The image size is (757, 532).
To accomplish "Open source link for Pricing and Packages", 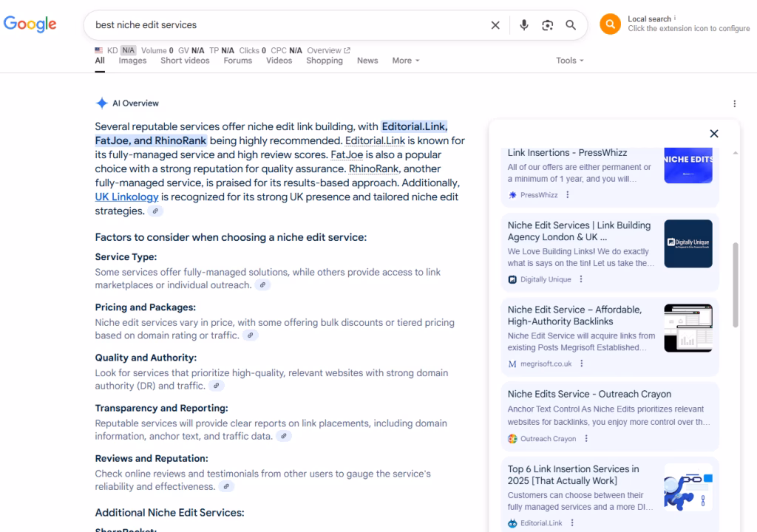I will [x=250, y=335].
